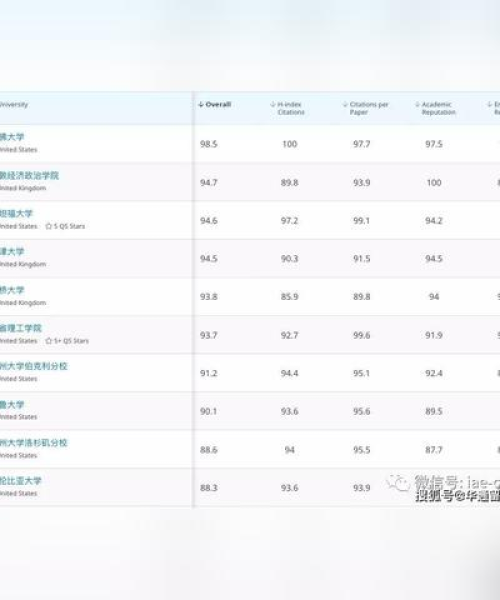Sort by the Overall column arrow
The height and width of the screenshot is (600, 500).
201,104
